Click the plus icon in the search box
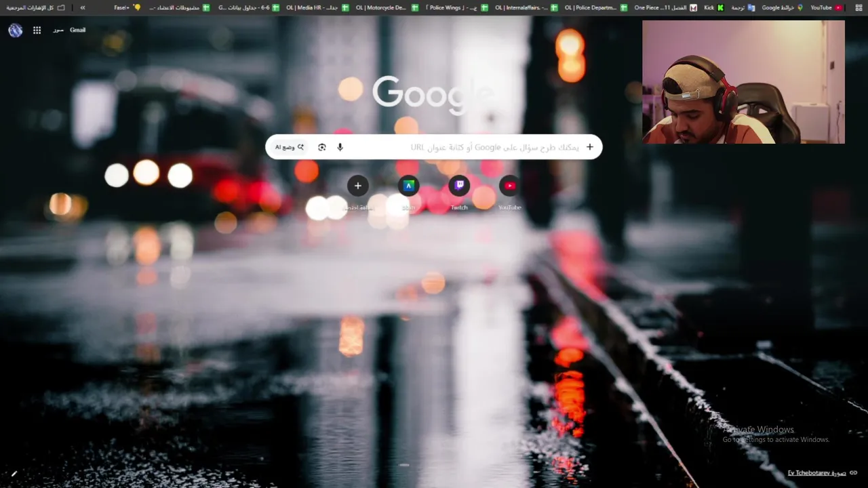Viewport: 868px width, 488px height. 589,147
